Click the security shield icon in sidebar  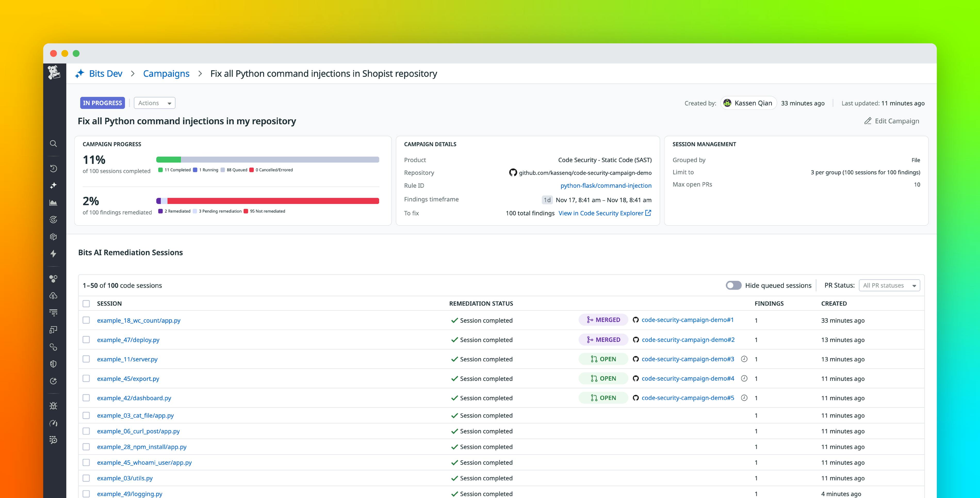(x=54, y=364)
